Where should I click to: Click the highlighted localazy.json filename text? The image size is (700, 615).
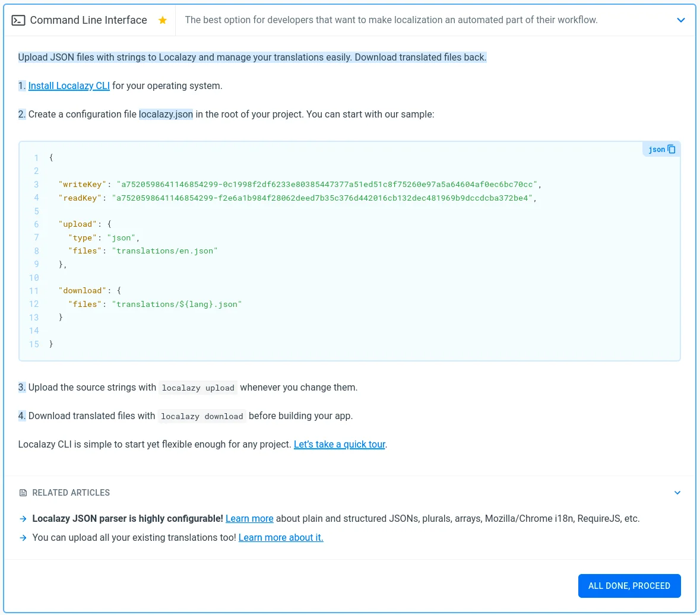pos(166,115)
